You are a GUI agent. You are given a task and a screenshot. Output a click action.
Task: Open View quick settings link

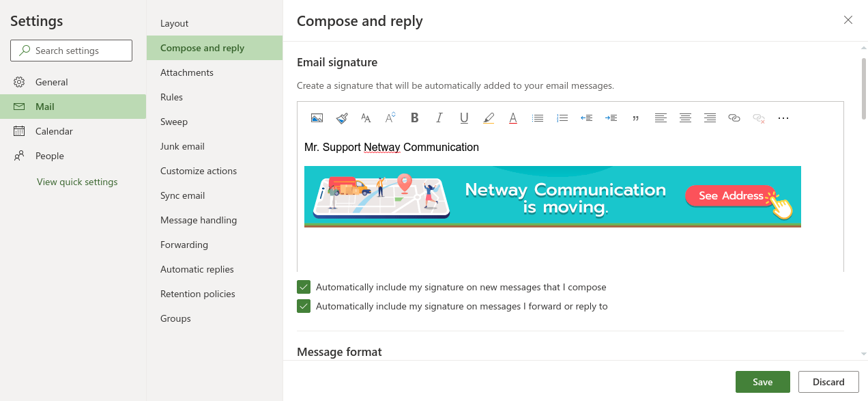[x=77, y=182]
